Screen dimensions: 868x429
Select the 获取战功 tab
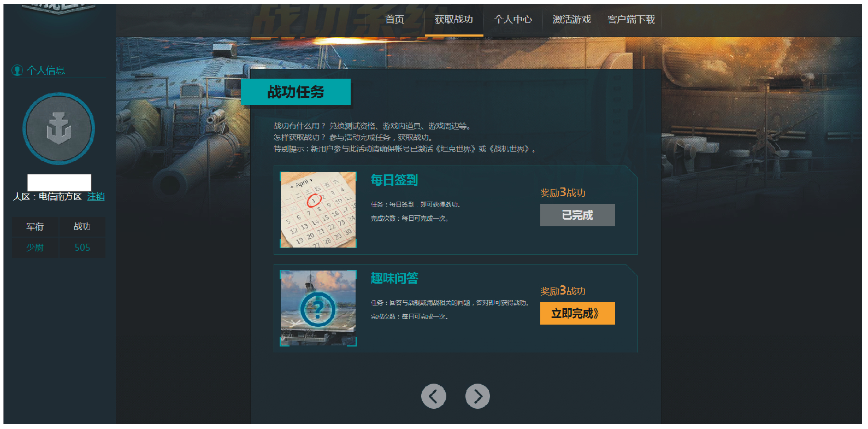tap(454, 20)
